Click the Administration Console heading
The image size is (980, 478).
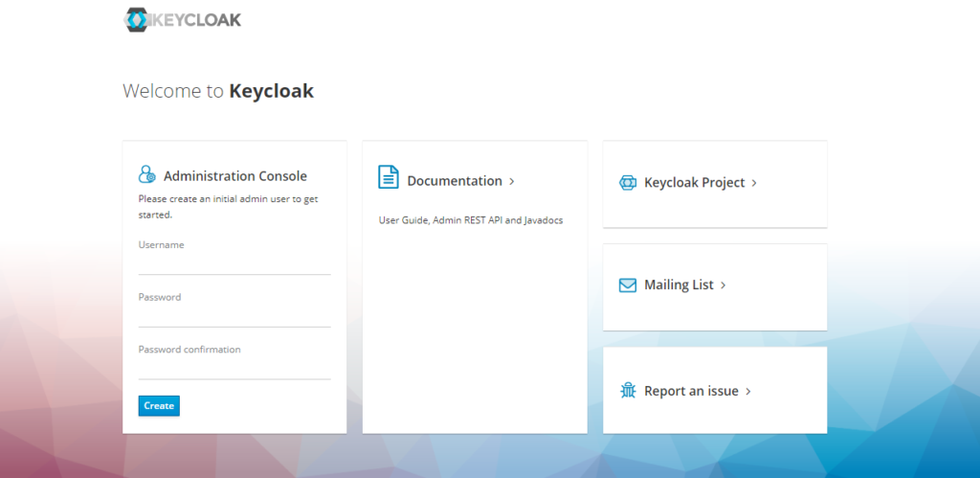pyautogui.click(x=235, y=176)
